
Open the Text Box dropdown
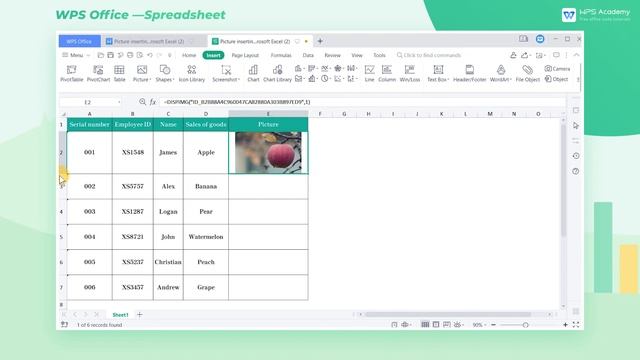[438, 80]
